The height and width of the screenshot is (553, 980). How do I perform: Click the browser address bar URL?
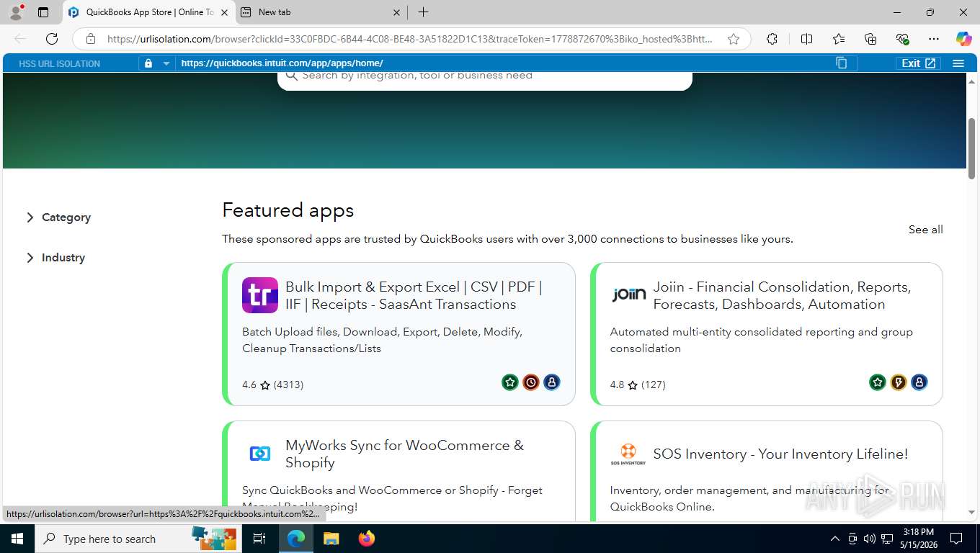[410, 39]
